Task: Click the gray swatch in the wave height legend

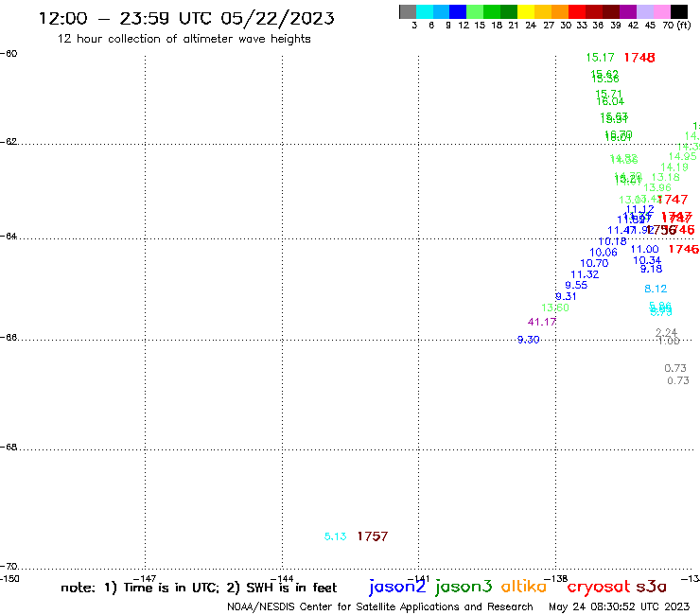Action: coord(408,11)
